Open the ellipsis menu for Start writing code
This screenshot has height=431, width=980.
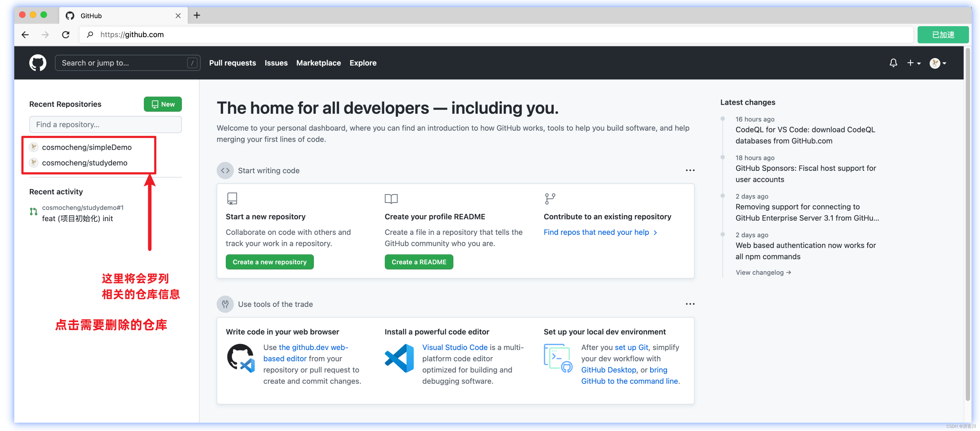coord(690,171)
